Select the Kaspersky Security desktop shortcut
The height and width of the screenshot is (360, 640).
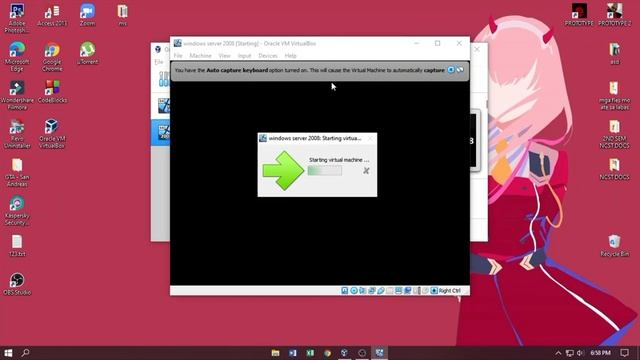pos(17,211)
